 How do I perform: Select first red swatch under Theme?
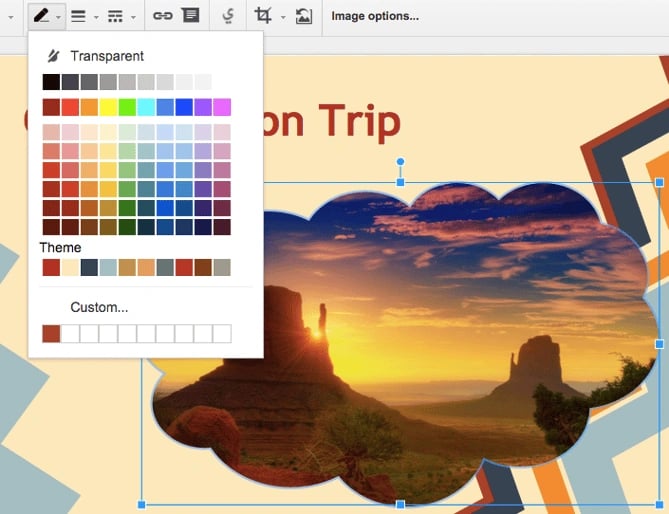point(51,267)
